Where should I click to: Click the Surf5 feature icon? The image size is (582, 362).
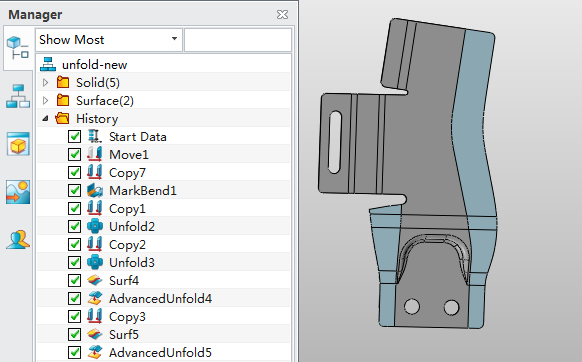(95, 335)
